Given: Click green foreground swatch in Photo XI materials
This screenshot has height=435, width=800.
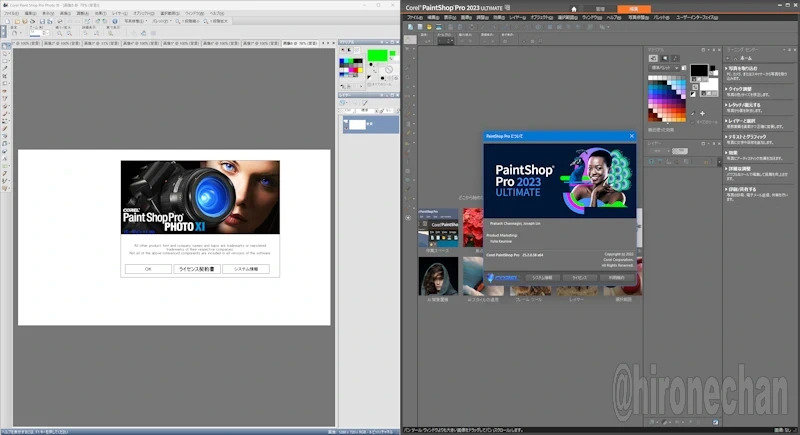Looking at the screenshot, I should pyautogui.click(x=378, y=55).
